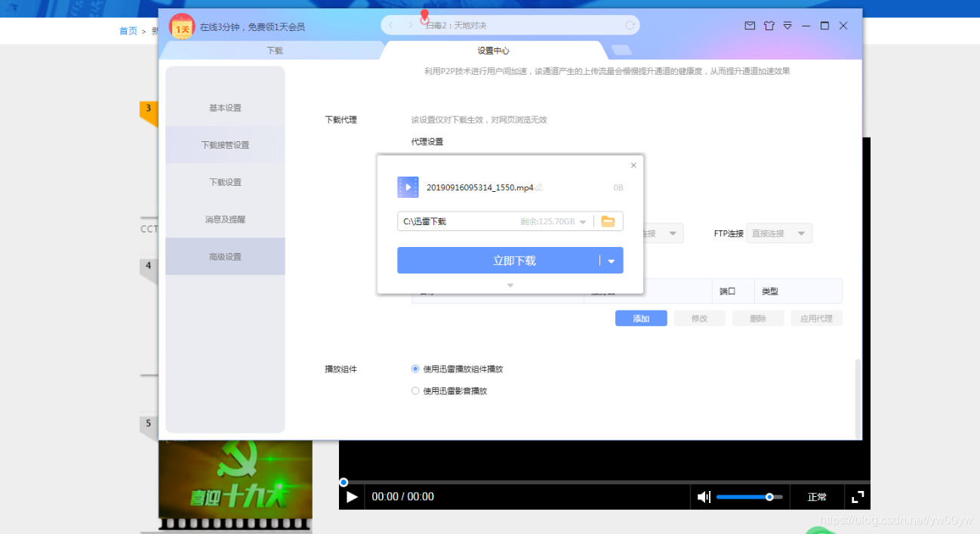Open a new tab with the small tab button

[x=621, y=50]
